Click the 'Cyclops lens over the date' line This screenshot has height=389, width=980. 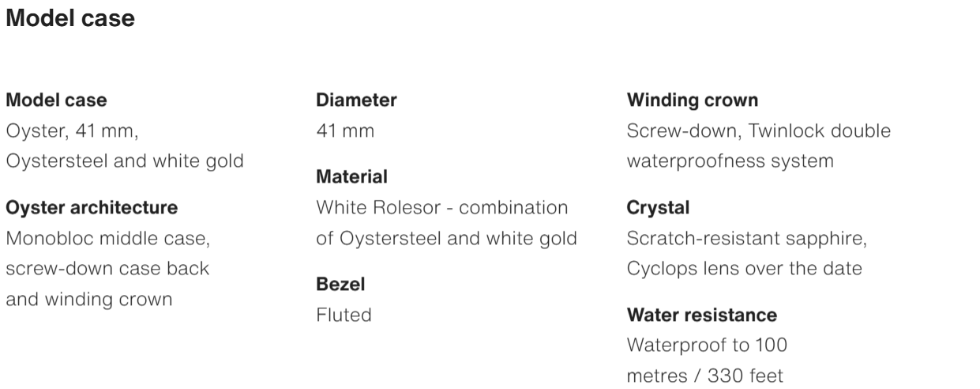coord(744,268)
